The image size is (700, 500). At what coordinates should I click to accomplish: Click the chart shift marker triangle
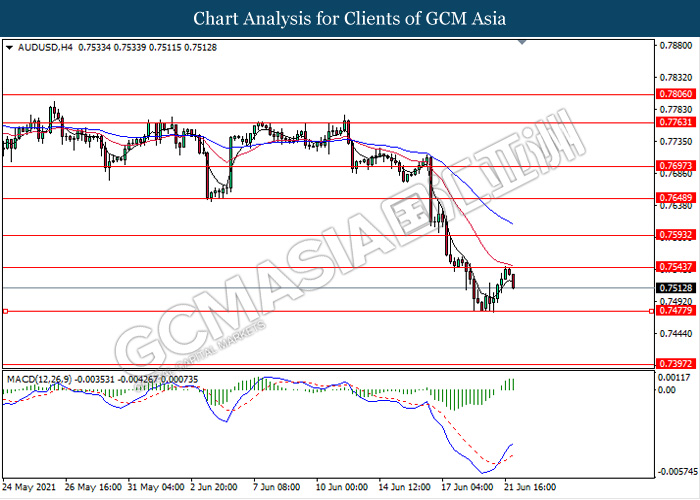point(522,42)
